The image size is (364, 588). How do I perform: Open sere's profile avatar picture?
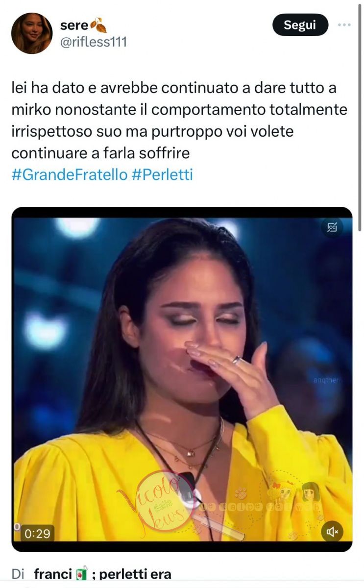32,33
